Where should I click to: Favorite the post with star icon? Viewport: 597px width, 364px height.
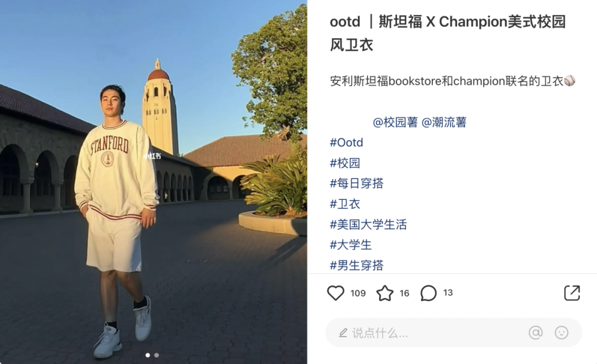[385, 293]
